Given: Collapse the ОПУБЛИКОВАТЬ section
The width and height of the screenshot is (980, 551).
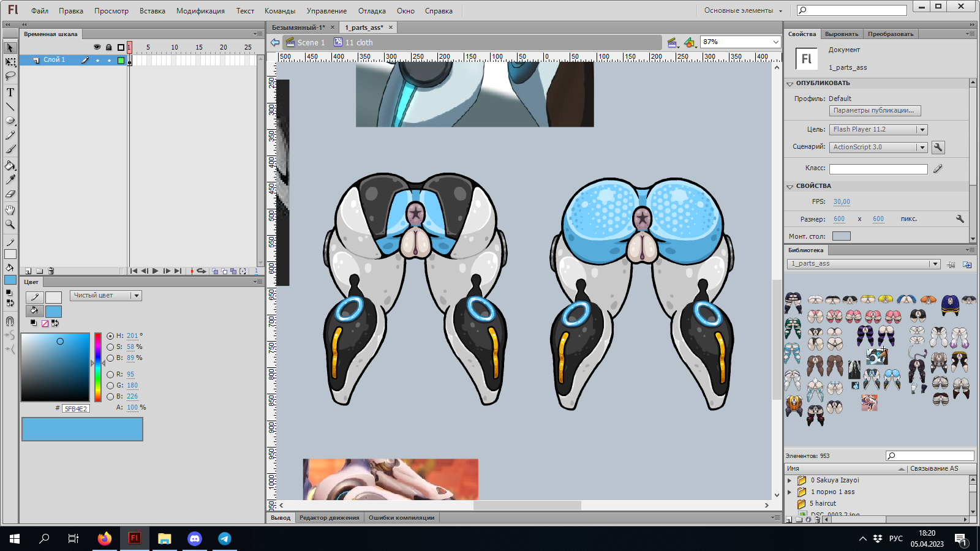Looking at the screenshot, I should tap(790, 83).
